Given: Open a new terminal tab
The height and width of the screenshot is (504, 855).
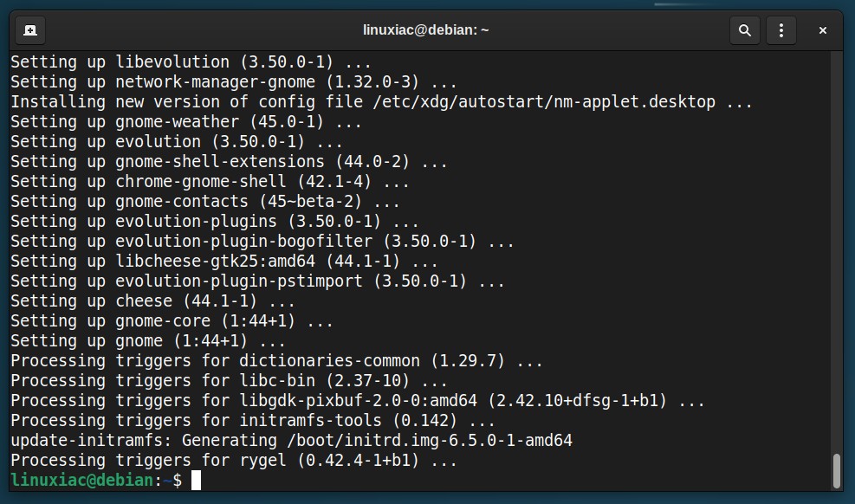Looking at the screenshot, I should click(30, 30).
